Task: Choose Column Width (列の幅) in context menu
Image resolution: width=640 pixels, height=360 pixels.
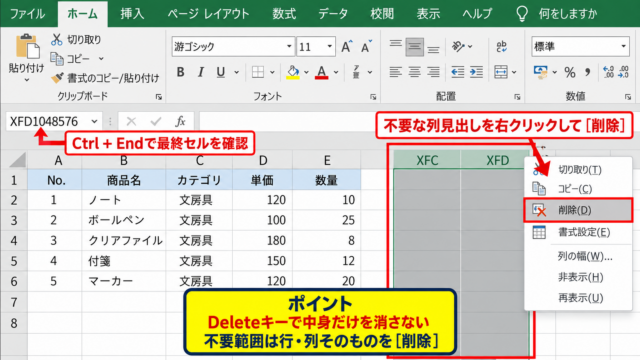Action: point(578,256)
